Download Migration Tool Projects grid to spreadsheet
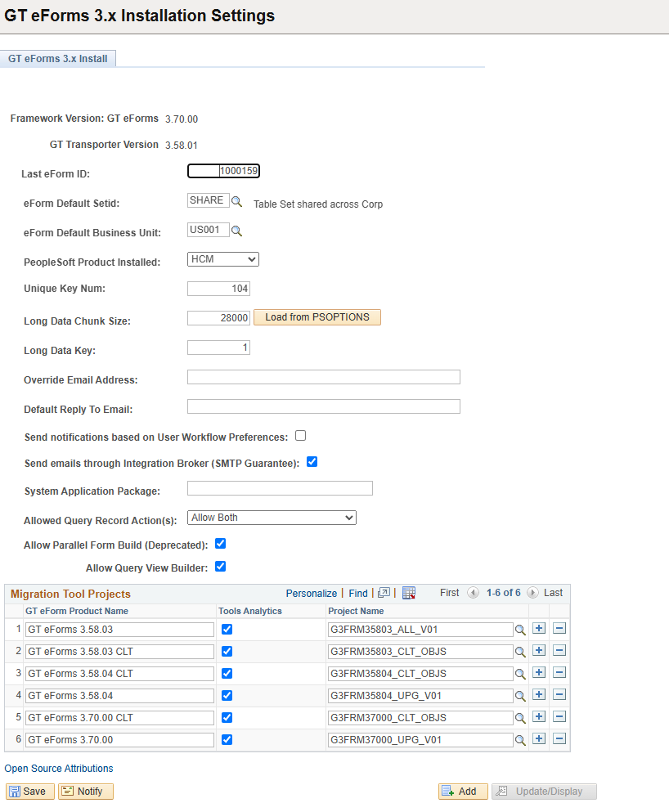This screenshot has height=812, width=669. [409, 593]
